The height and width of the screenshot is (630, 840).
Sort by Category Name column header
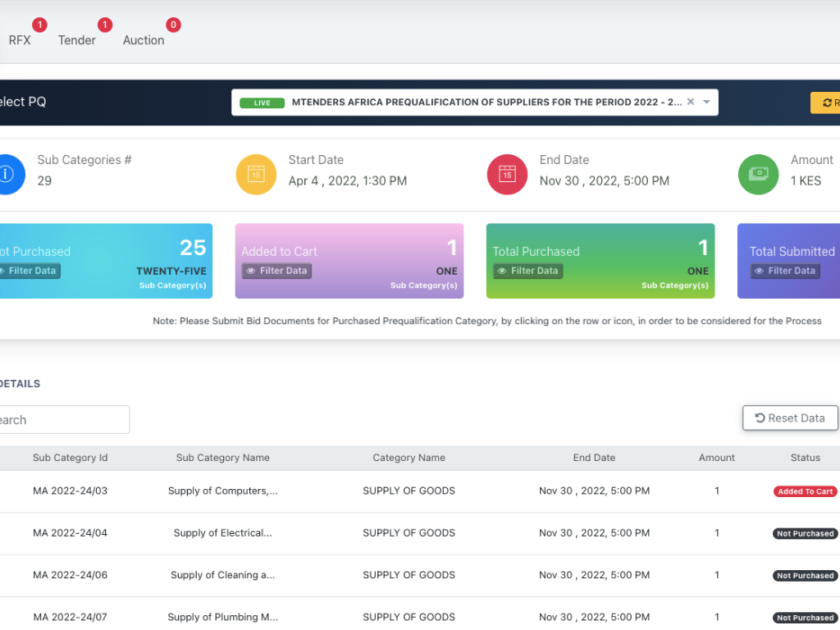click(409, 458)
